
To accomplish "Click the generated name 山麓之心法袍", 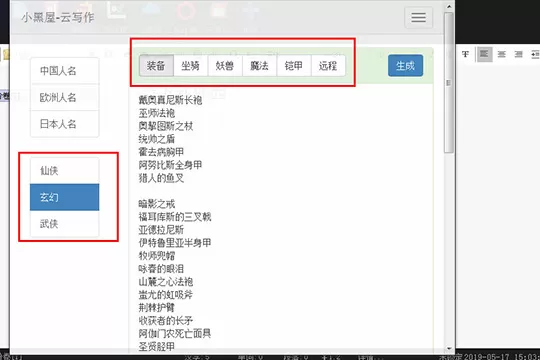I will coord(166,281).
